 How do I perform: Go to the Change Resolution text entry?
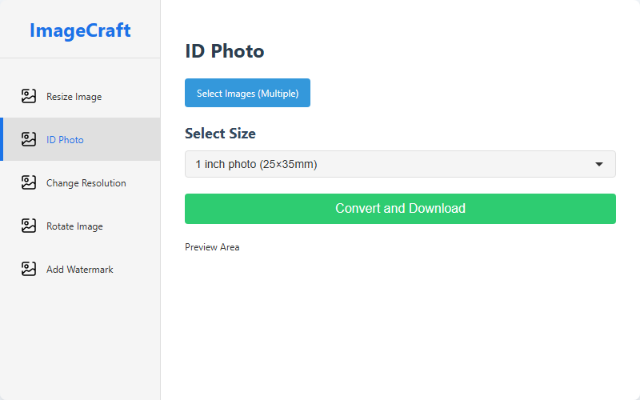[x=86, y=183]
